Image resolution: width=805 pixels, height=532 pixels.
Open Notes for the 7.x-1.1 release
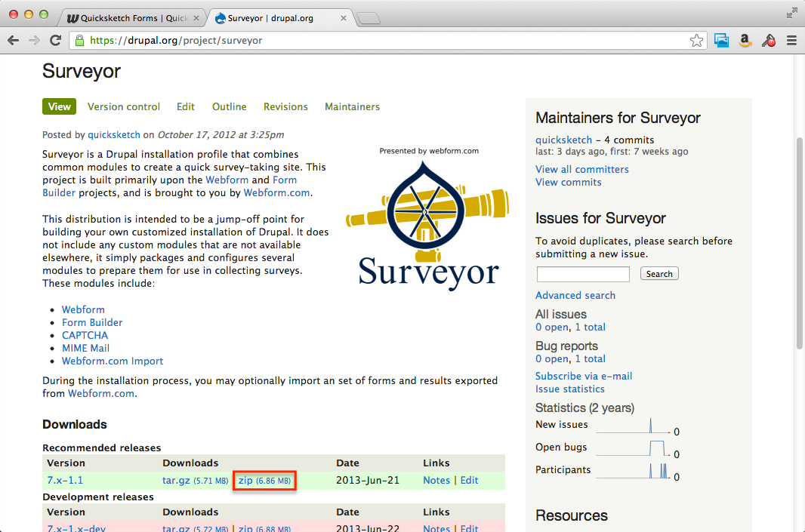pyautogui.click(x=436, y=480)
